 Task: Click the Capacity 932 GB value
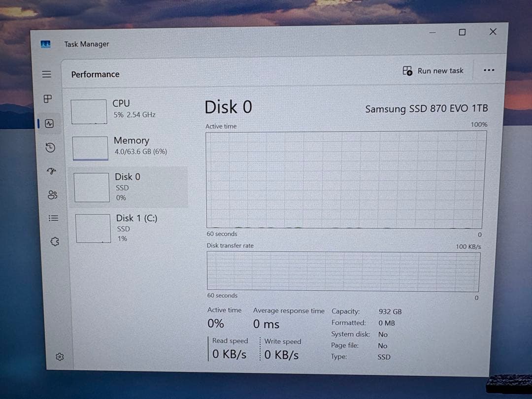coord(390,311)
